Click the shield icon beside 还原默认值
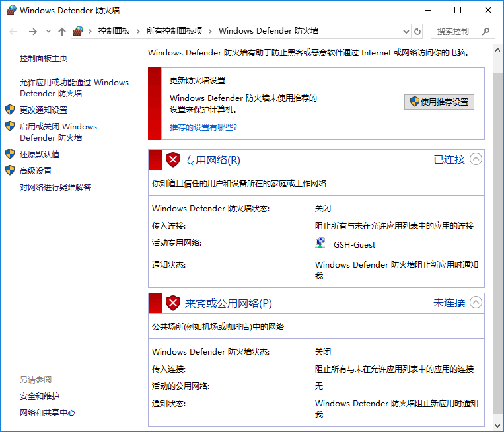This screenshot has width=504, height=432. pos(10,154)
